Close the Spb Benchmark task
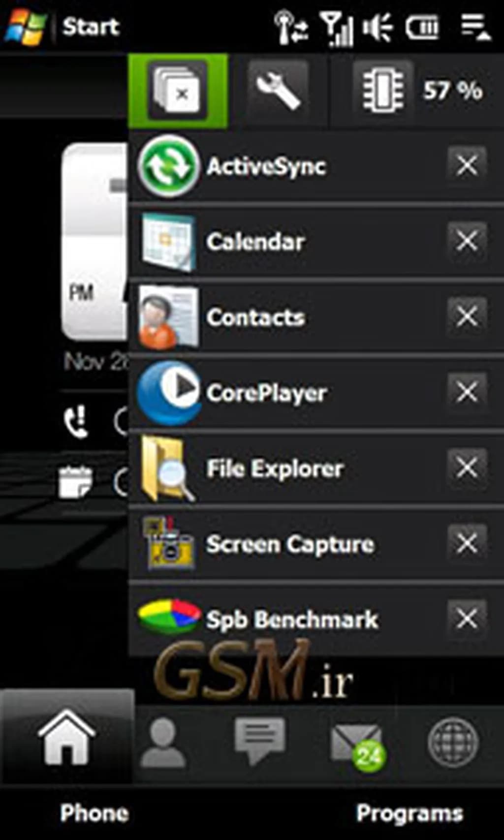 [467, 619]
